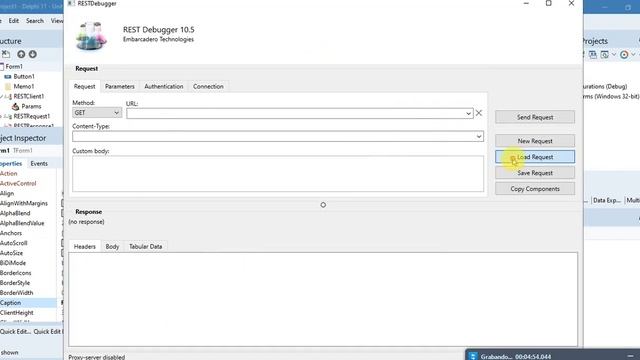Viewport: 640px width, 360px height.
Task: Expand the Content-Type combo box
Action: 479,136
